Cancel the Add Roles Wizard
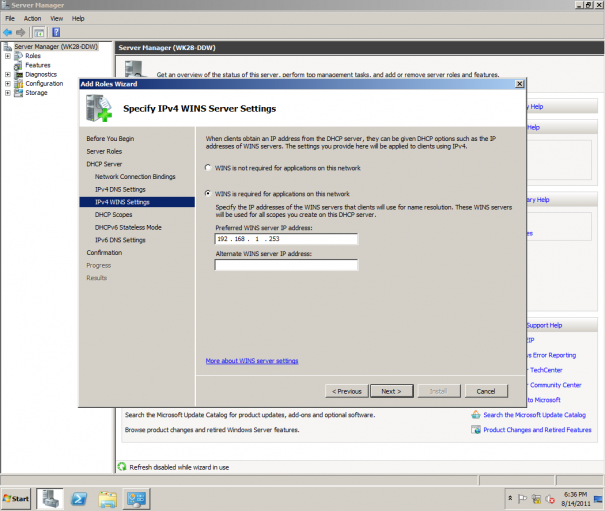Image resolution: width=605 pixels, height=511 pixels. click(x=486, y=391)
